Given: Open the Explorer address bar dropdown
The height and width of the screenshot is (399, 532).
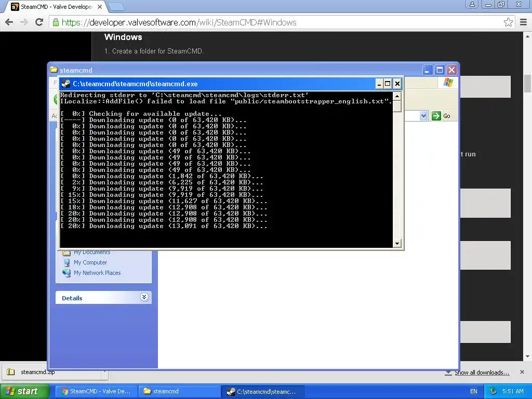Looking at the screenshot, I should (423, 116).
